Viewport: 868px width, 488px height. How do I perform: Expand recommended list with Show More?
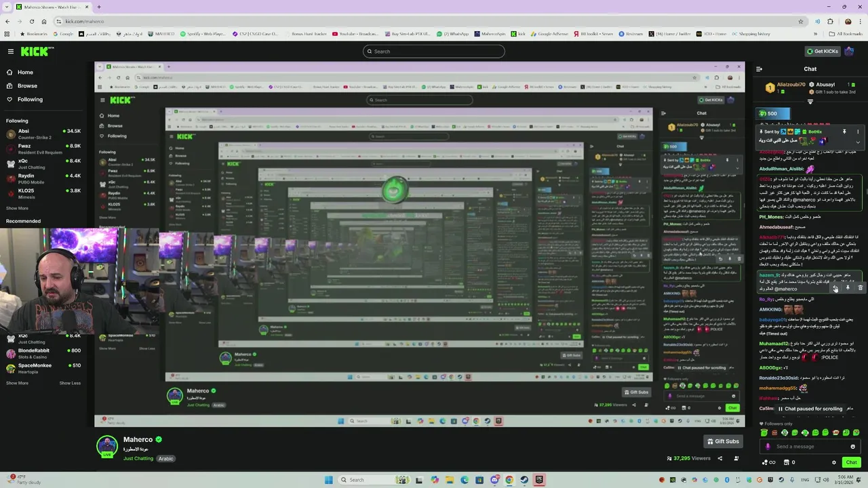tap(18, 383)
